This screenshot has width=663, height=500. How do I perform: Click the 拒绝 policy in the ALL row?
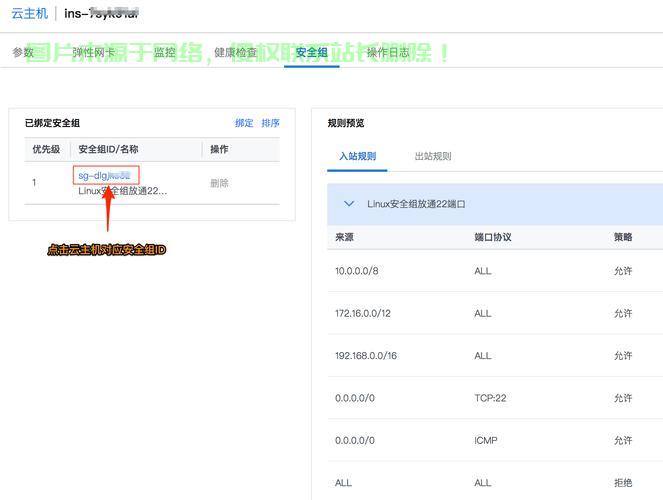[x=622, y=483]
